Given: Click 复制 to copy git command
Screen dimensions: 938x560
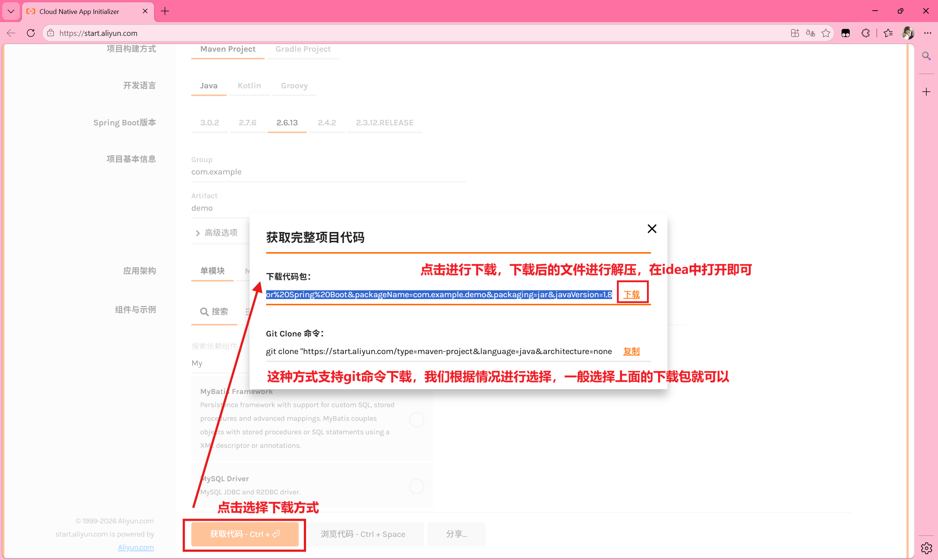Looking at the screenshot, I should [x=631, y=351].
